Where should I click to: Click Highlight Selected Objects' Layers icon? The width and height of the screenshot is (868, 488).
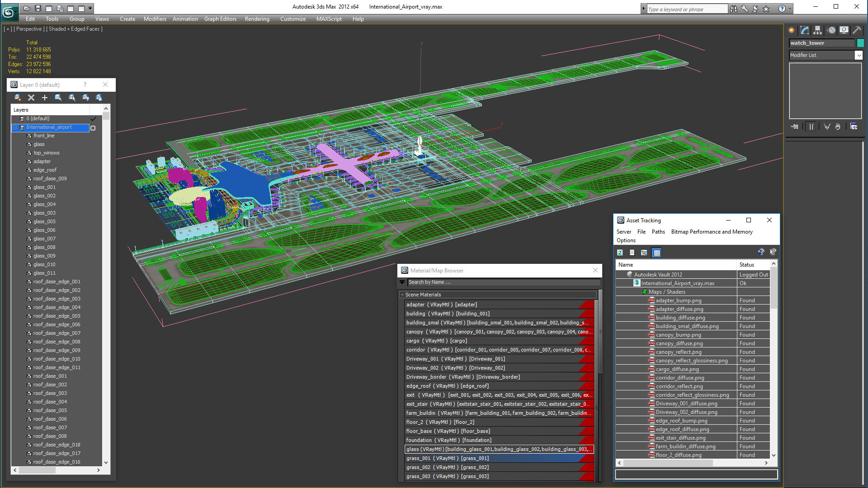pyautogui.click(x=72, y=98)
